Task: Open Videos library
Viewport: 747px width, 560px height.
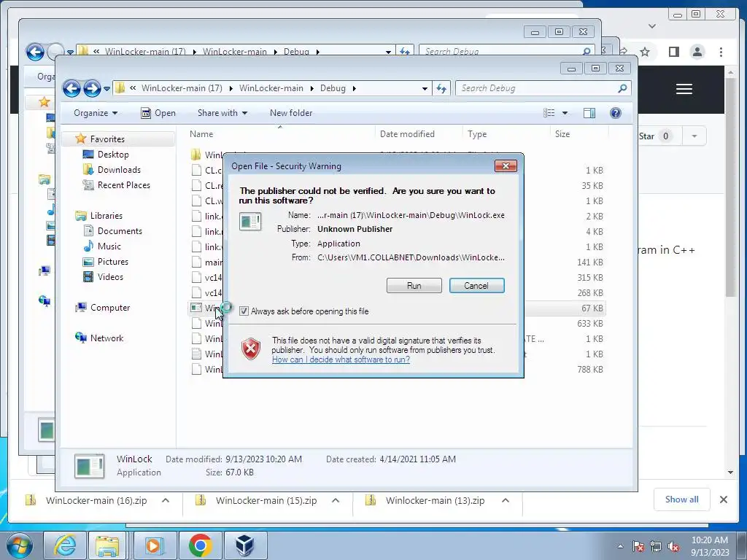Action: 110,276
